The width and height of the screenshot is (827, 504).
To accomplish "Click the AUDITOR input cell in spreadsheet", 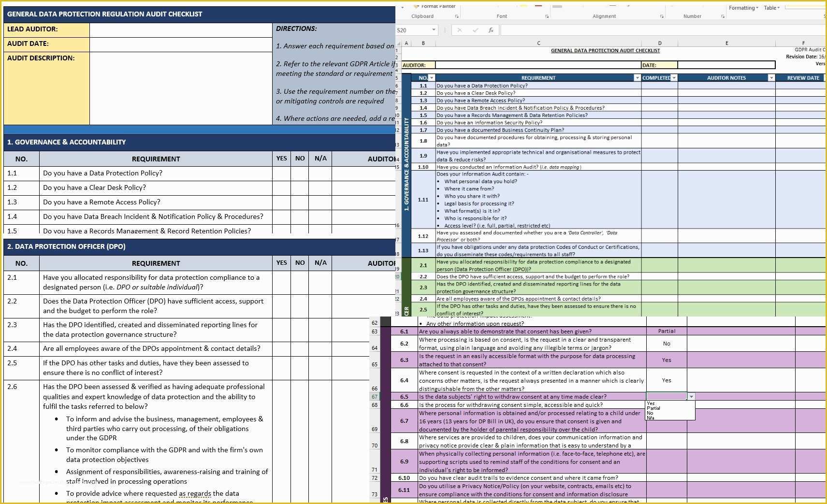I will point(538,65).
